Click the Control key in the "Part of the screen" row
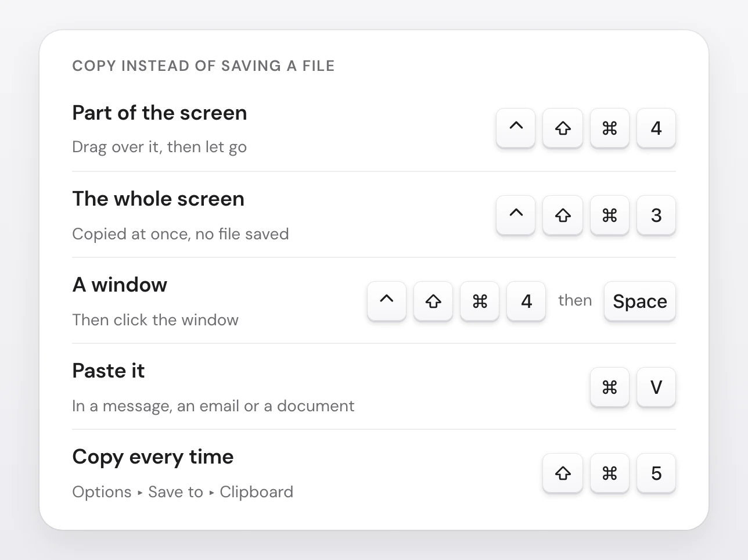Viewport: 748px width, 560px height. click(x=516, y=128)
